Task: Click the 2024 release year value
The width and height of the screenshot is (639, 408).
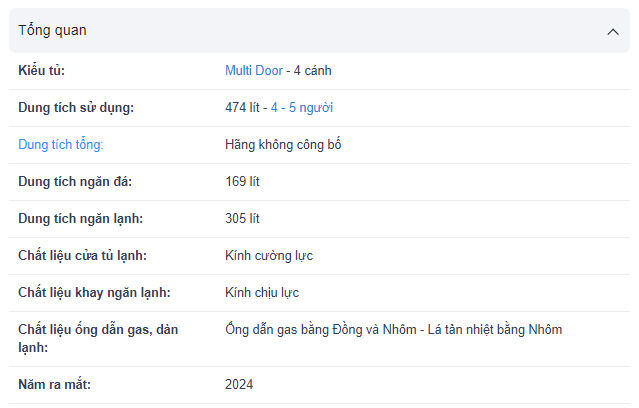Action: [239, 385]
